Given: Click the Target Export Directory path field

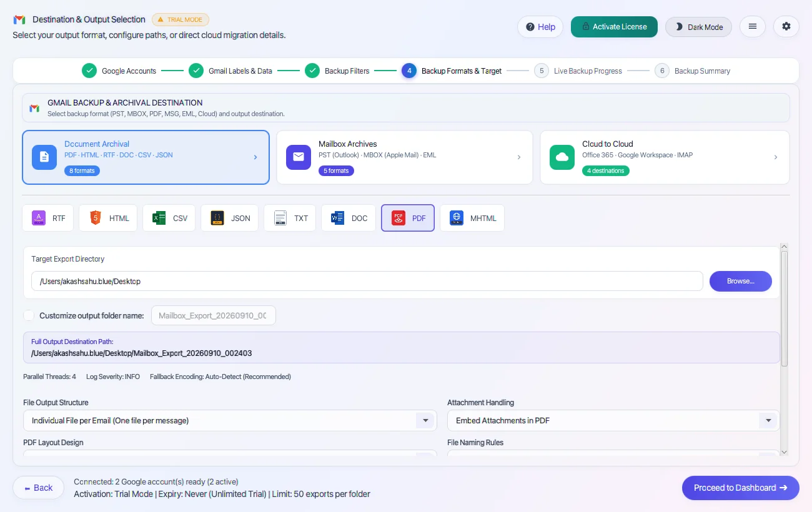Looking at the screenshot, I should pyautogui.click(x=367, y=281).
